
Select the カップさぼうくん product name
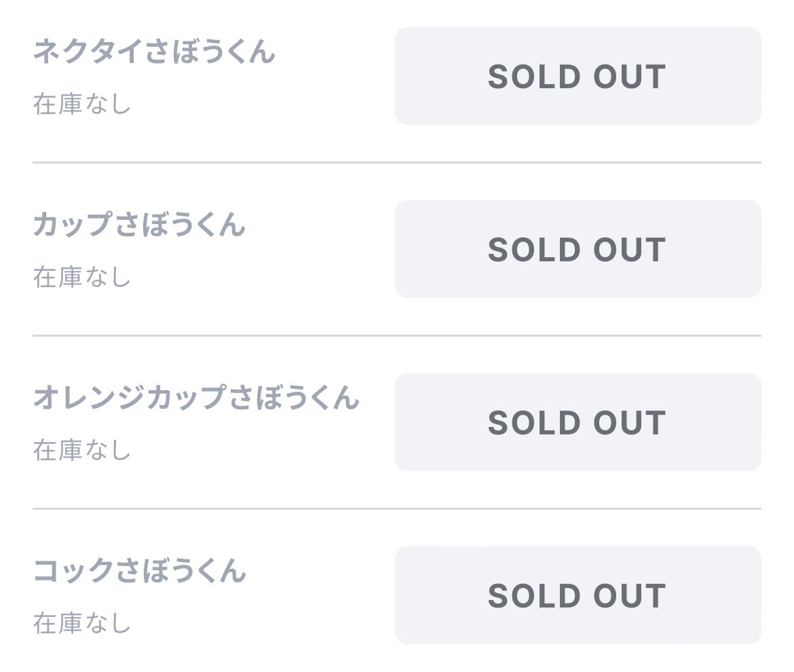(x=140, y=224)
